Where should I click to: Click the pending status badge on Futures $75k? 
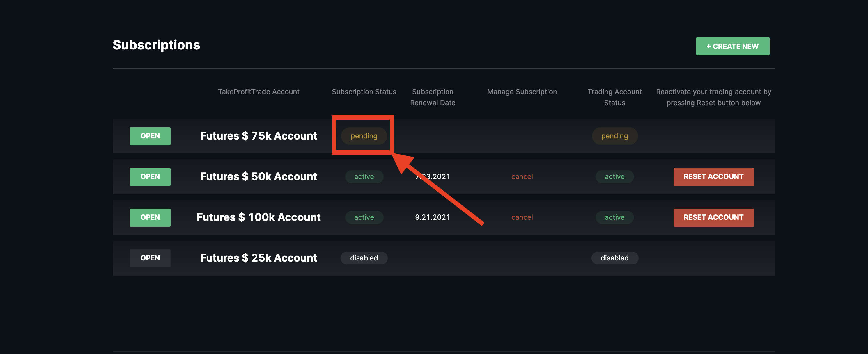[364, 135]
